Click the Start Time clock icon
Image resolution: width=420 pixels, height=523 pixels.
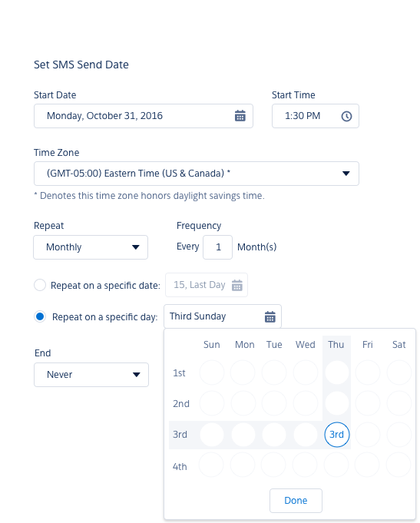(x=346, y=116)
